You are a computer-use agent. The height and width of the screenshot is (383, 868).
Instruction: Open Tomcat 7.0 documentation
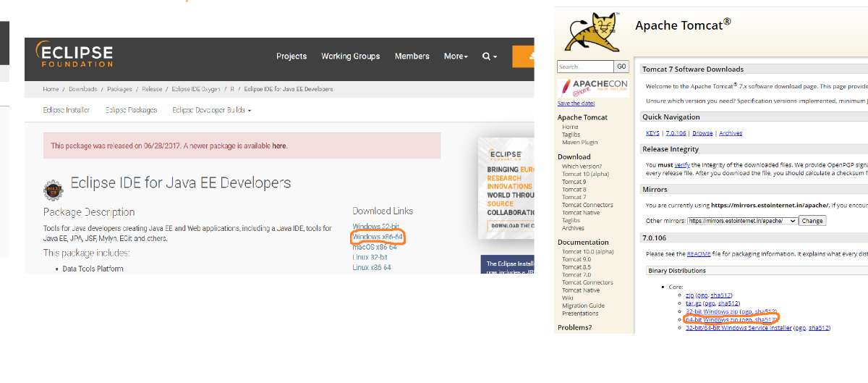pyautogui.click(x=576, y=275)
